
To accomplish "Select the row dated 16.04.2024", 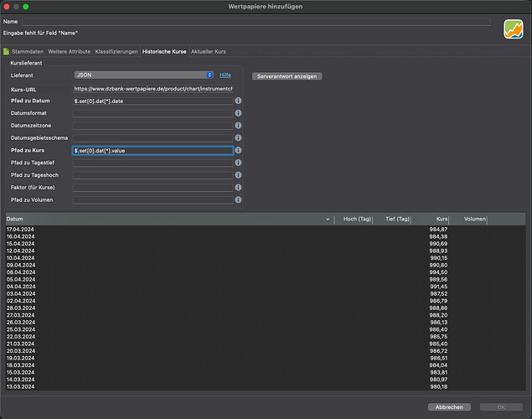I will [x=266, y=236].
